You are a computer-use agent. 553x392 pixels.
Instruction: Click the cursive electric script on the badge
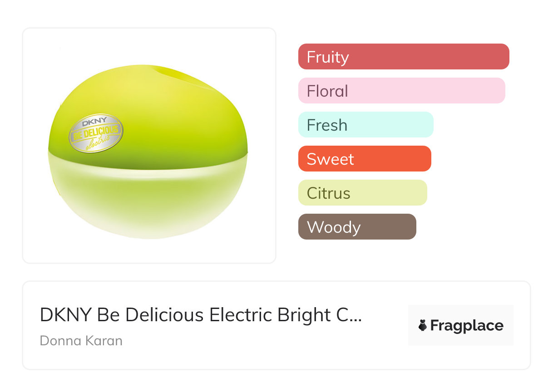tap(97, 142)
